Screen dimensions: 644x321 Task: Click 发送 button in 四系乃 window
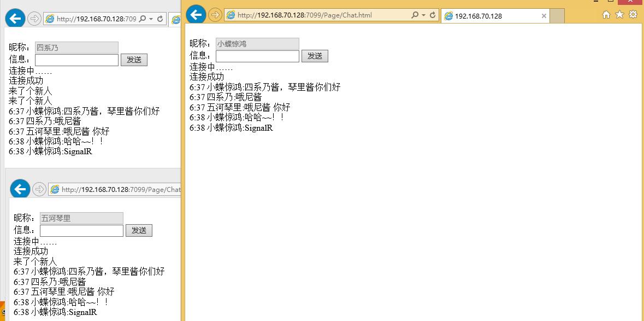coord(134,60)
